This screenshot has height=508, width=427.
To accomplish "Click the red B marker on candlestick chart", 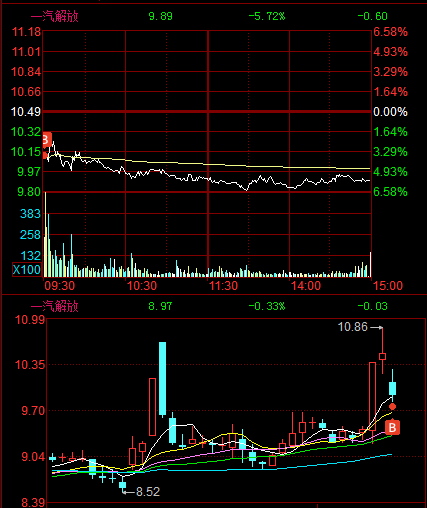I will click(x=392, y=427).
